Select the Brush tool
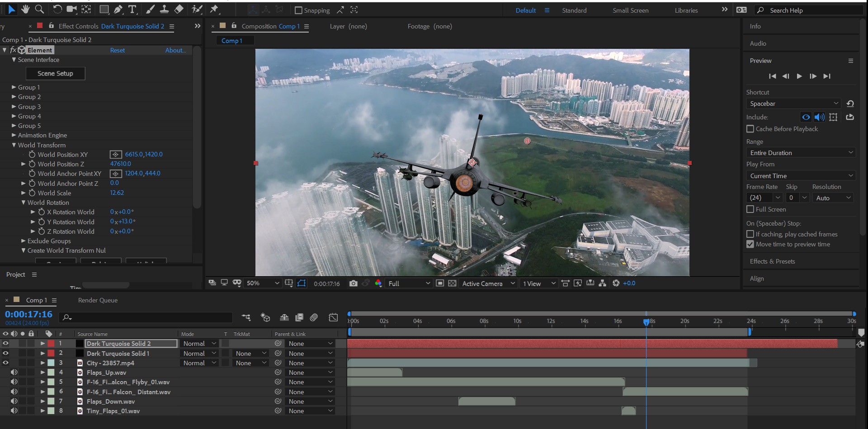 (x=151, y=9)
